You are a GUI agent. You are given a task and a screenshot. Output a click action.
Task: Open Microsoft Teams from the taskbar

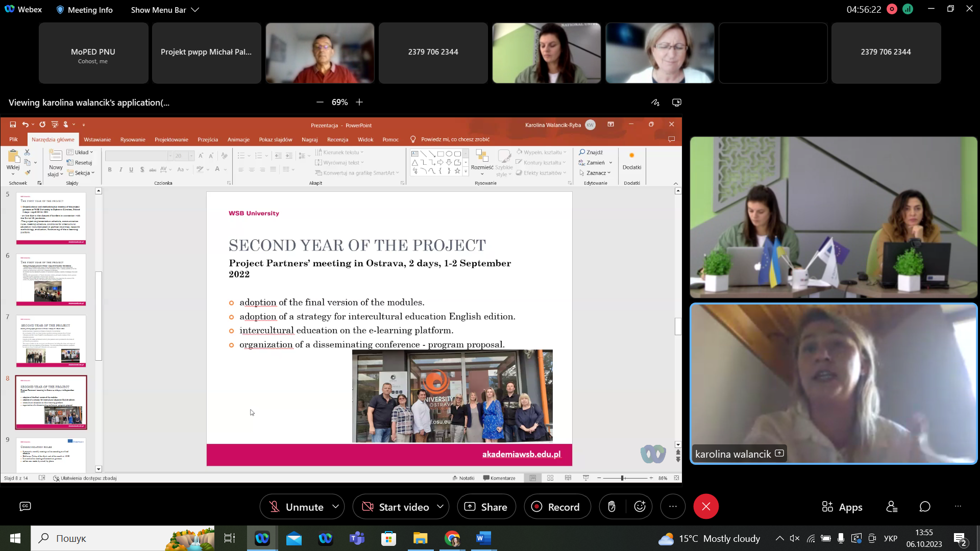(357, 538)
